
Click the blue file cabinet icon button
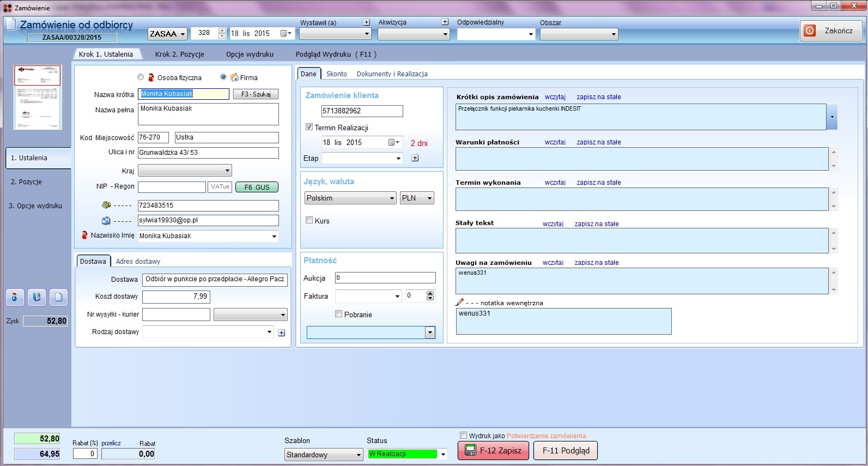point(37,297)
